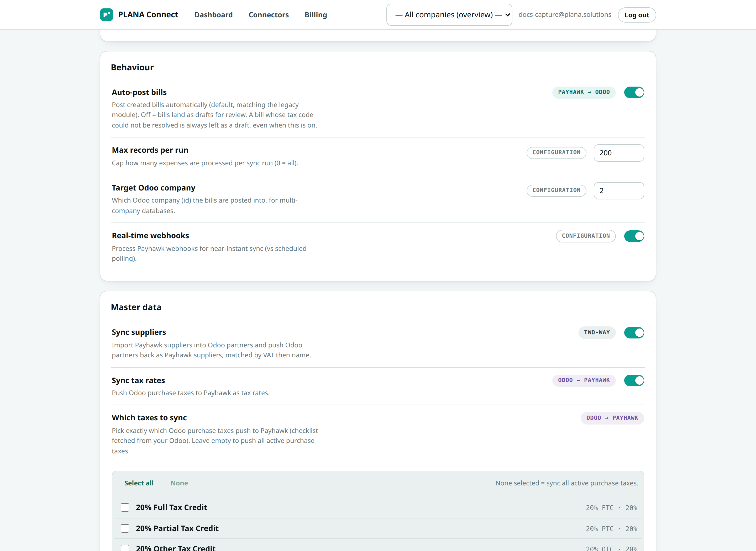The width and height of the screenshot is (756, 551).
Task: Toggle the Auto-post bills switch
Action: click(634, 92)
